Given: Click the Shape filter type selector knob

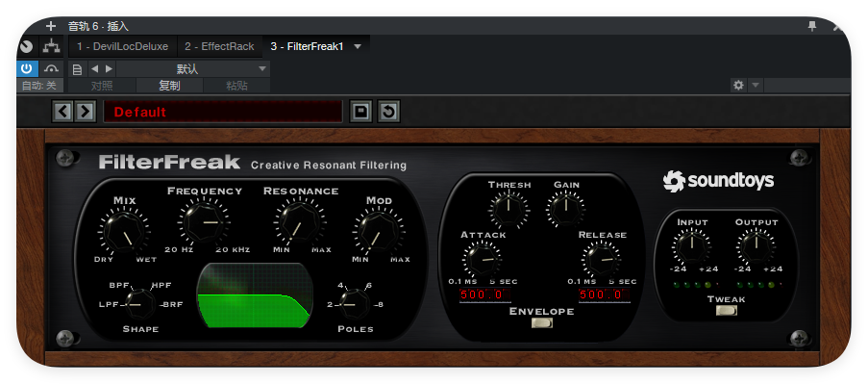Looking at the screenshot, I should pyautogui.click(x=139, y=304).
